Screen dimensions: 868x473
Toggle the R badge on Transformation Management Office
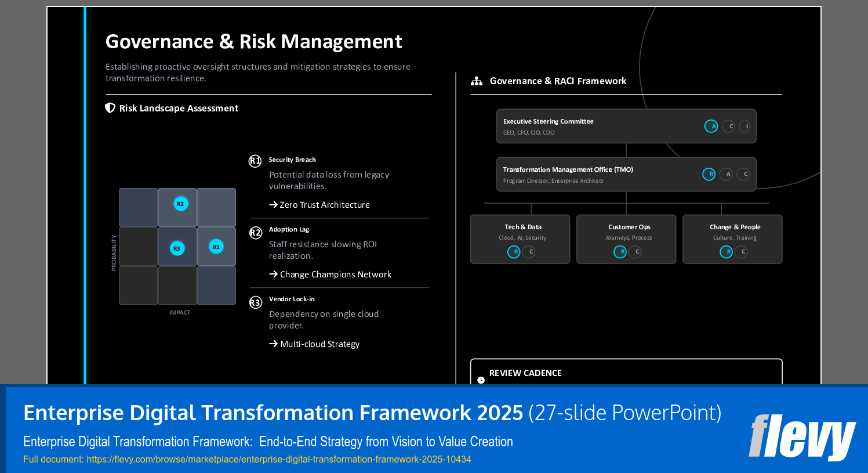(x=709, y=174)
